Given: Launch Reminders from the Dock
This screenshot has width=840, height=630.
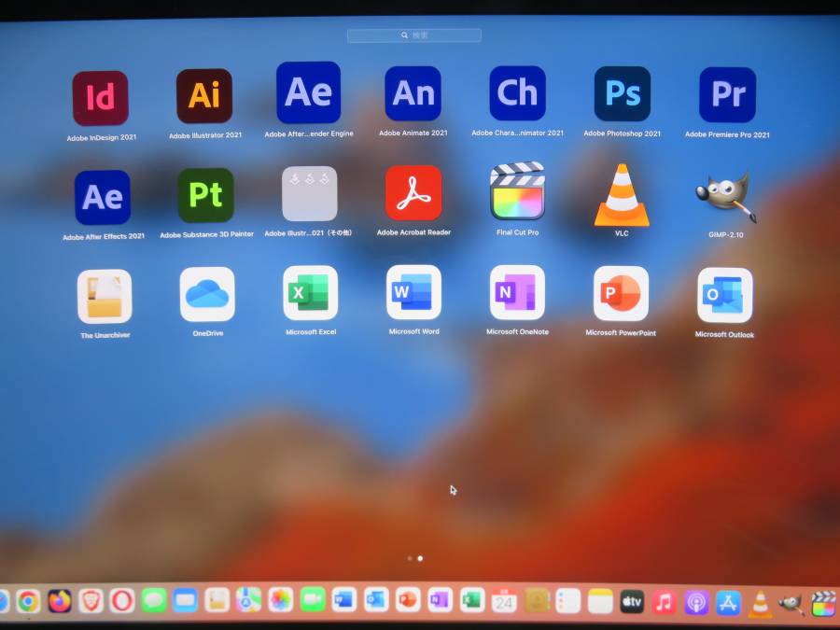Looking at the screenshot, I should pos(567,601).
